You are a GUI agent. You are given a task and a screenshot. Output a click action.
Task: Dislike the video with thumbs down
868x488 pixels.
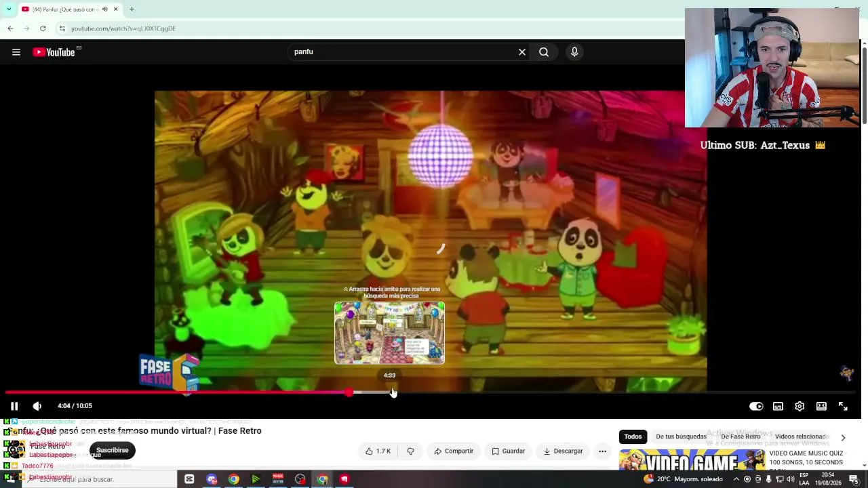point(410,451)
